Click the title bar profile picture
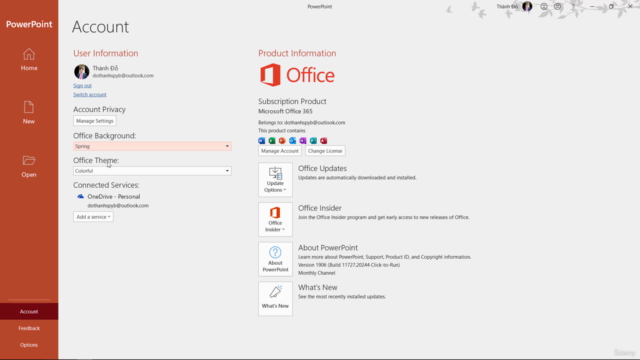The image size is (640, 360). (527, 6)
